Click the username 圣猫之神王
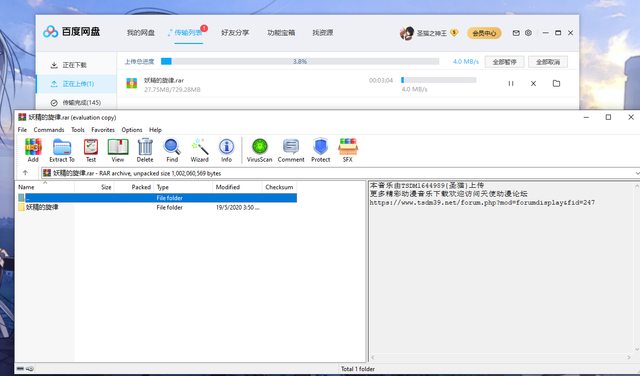The width and height of the screenshot is (640, 376). click(x=431, y=33)
